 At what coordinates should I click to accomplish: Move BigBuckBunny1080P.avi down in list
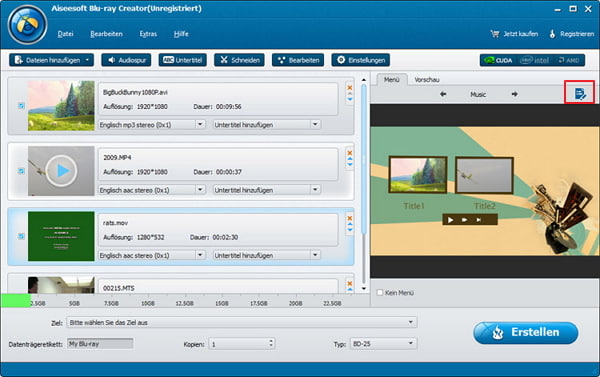[349, 100]
